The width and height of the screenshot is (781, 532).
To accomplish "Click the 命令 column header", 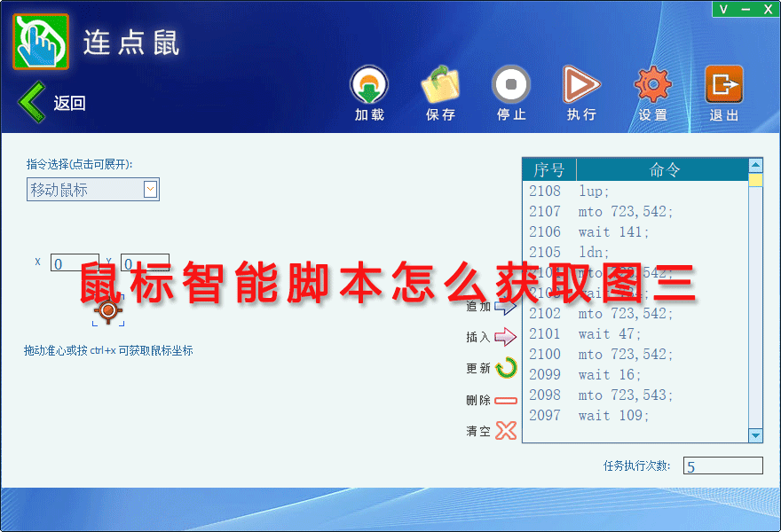I will coord(663,169).
